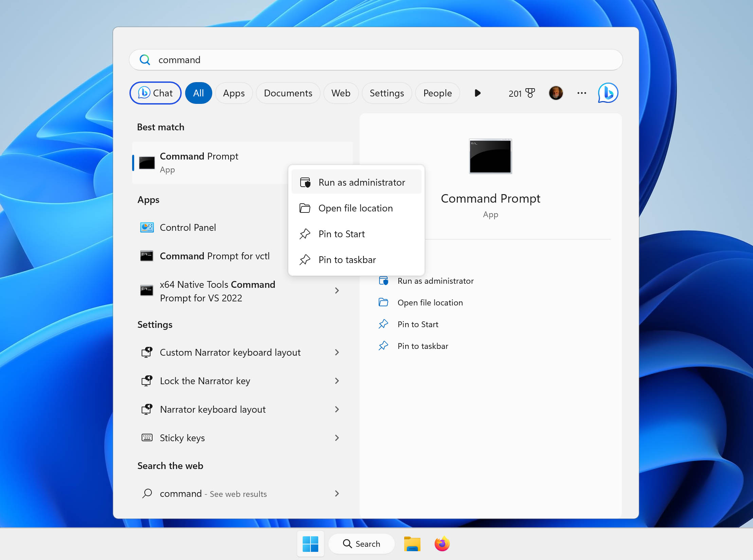Click large Command Prompt preview thumbnail
Viewport: 753px width, 560px height.
click(490, 156)
